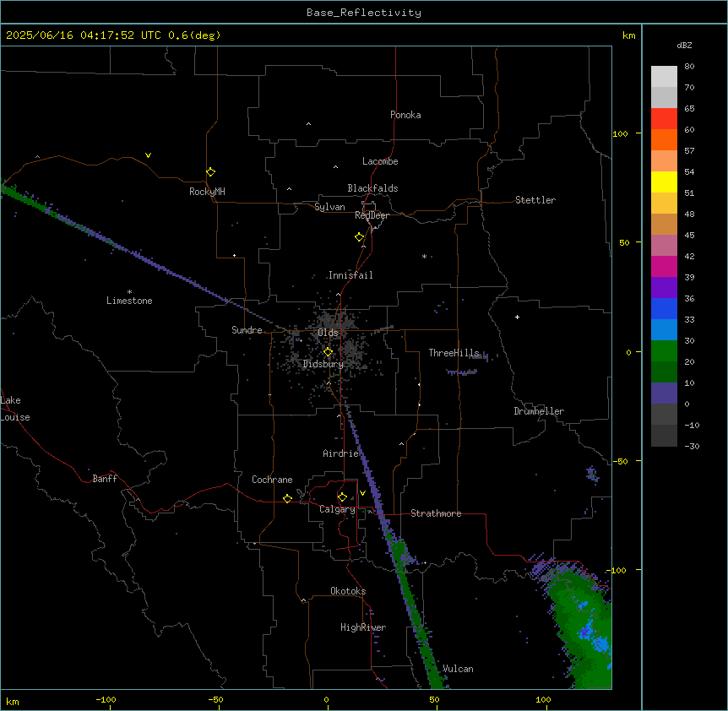Click the white plus marker north of Drumheller
728x711 pixels.
[517, 317]
